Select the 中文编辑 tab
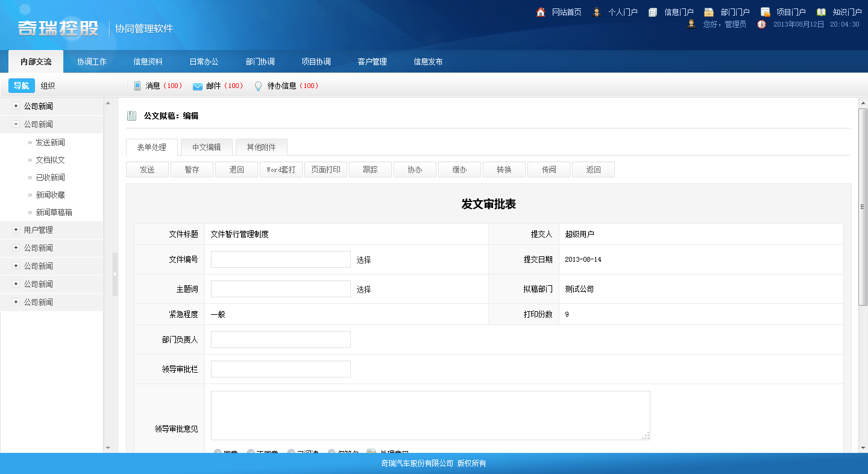 pyautogui.click(x=207, y=147)
